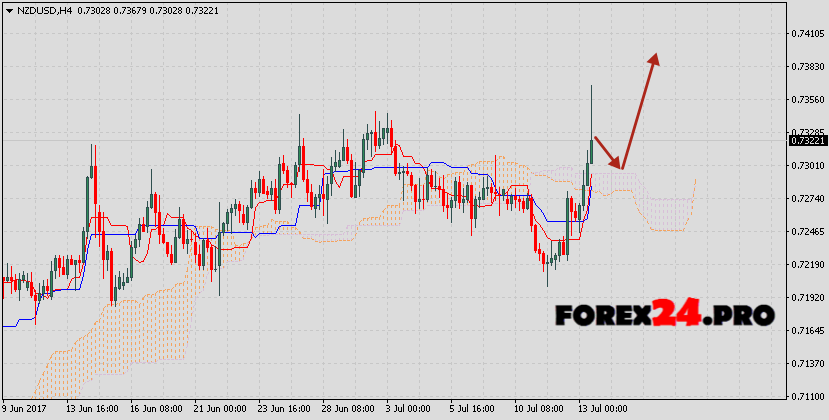Viewport: 829px width, 420px height.
Task: Click the 0.73830 price scale label
Action: 806,67
